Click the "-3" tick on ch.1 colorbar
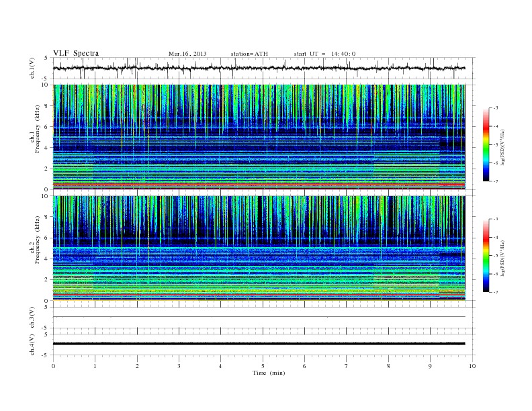 tap(496, 108)
